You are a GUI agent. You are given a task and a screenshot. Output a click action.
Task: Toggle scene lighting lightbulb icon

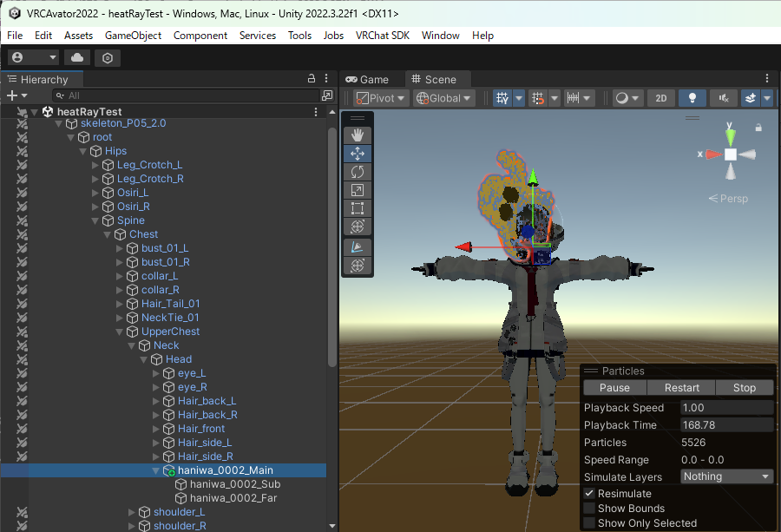692,98
